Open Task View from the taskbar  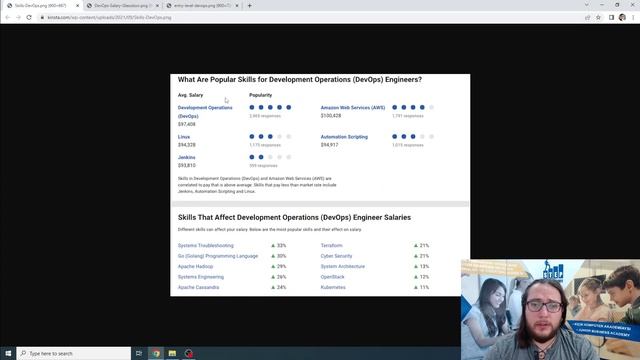[x=139, y=353]
